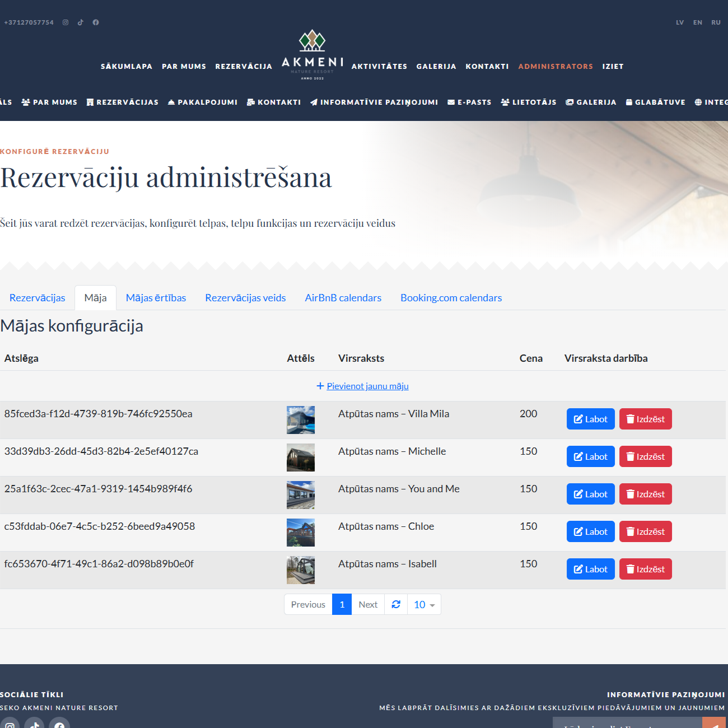Delete the Michelle house with Izdzēst

coord(645,456)
